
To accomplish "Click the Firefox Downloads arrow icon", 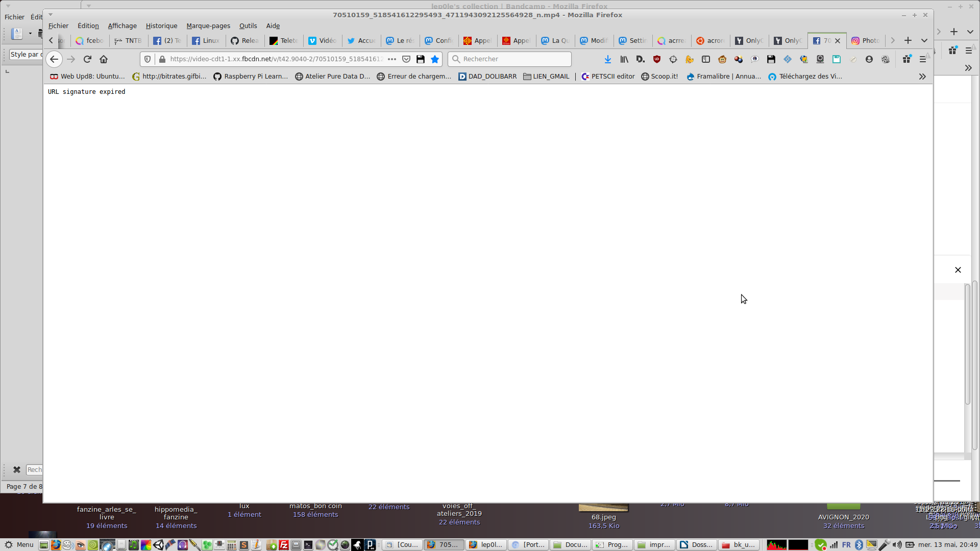I will click(607, 59).
